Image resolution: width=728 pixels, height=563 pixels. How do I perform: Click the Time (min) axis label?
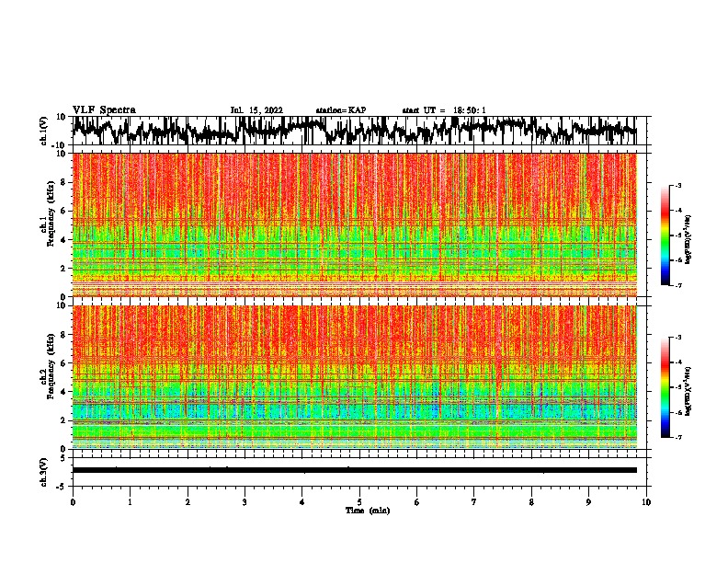click(368, 511)
